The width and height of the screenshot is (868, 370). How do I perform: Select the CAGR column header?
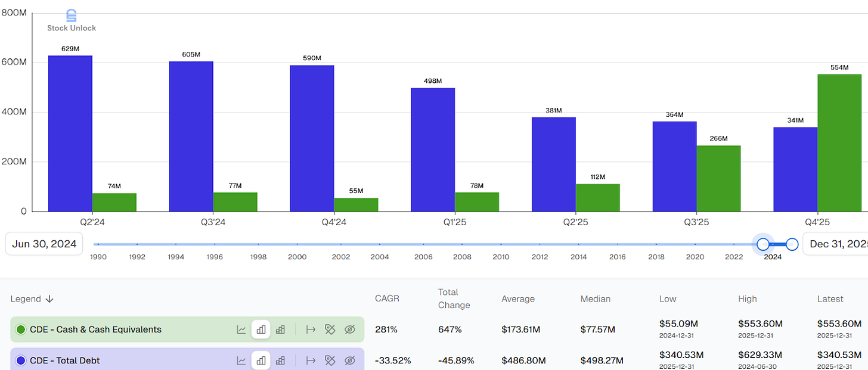click(387, 299)
